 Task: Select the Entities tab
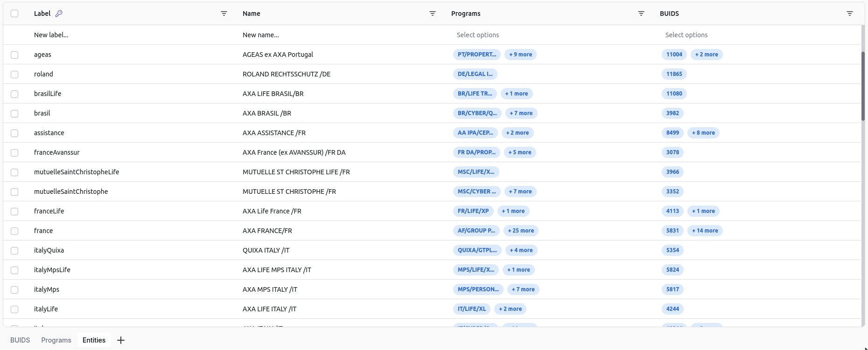pyautogui.click(x=94, y=340)
